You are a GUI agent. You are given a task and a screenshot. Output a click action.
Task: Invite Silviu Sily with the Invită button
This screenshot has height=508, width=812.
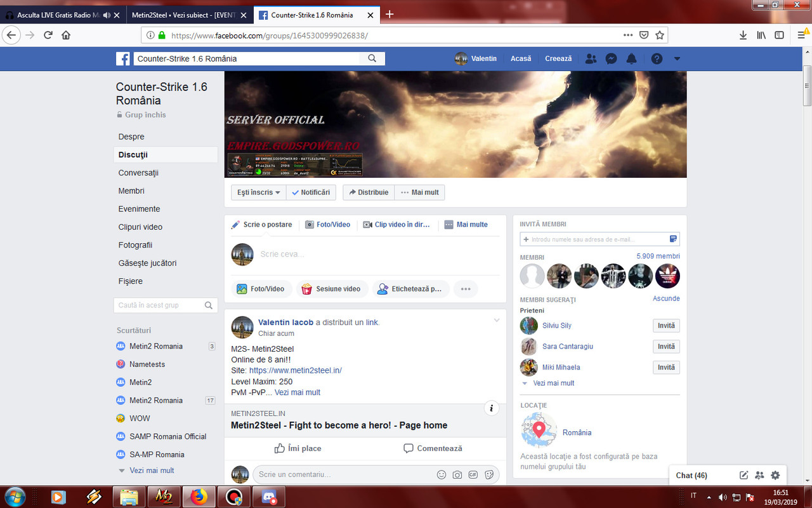point(666,325)
